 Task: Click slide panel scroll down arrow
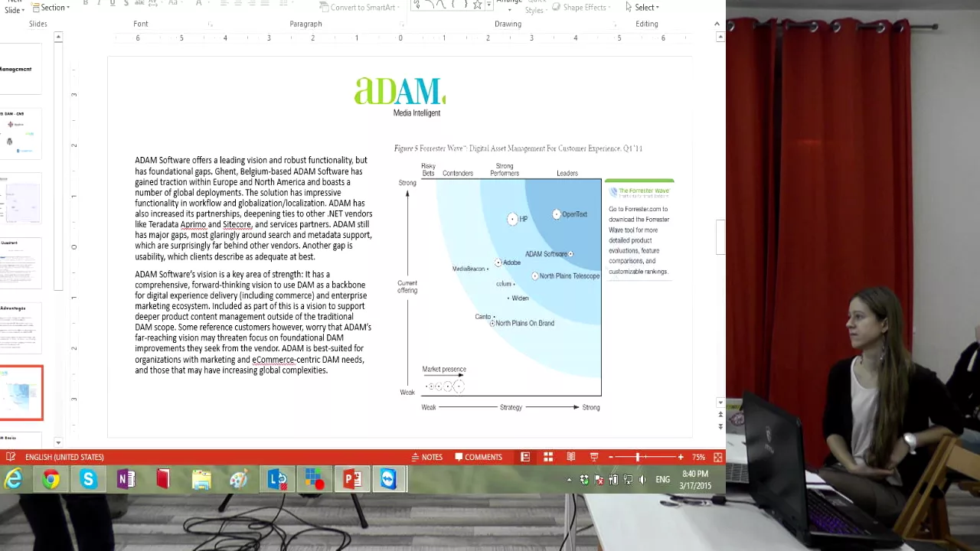(58, 442)
